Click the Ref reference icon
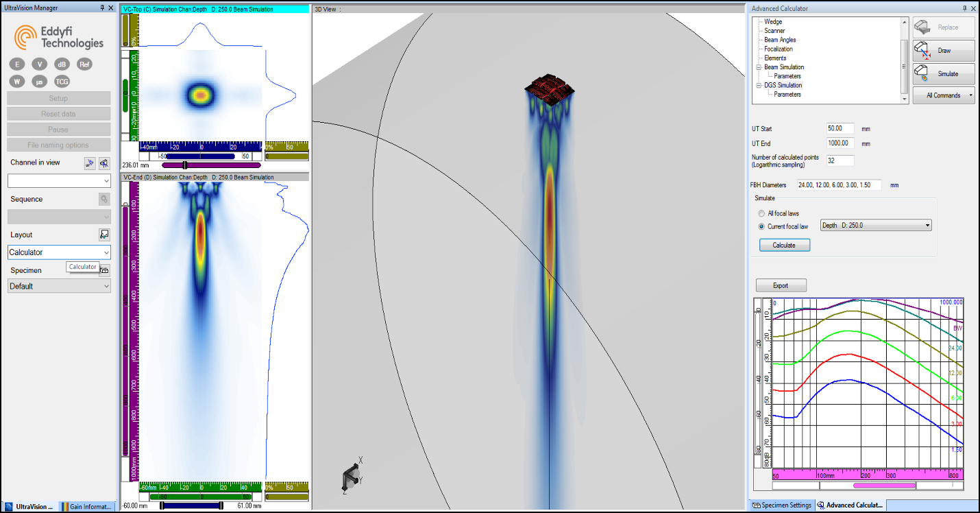This screenshot has width=980, height=513. (84, 64)
